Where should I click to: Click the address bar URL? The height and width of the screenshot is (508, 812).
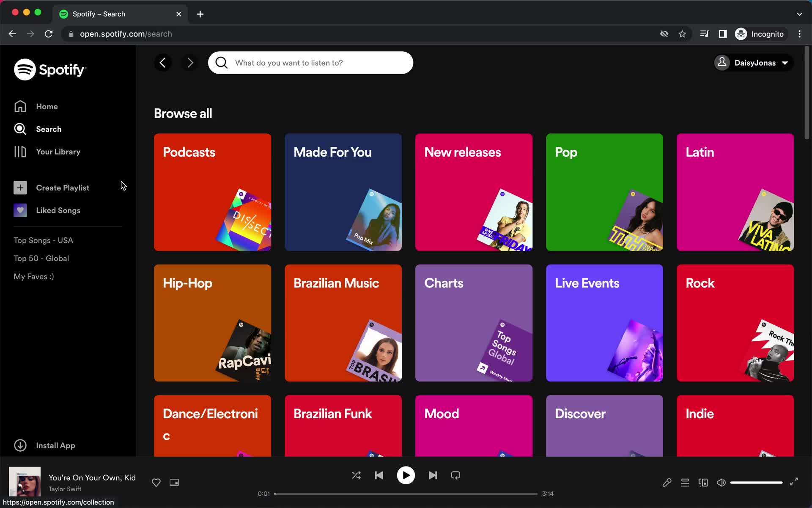(126, 34)
